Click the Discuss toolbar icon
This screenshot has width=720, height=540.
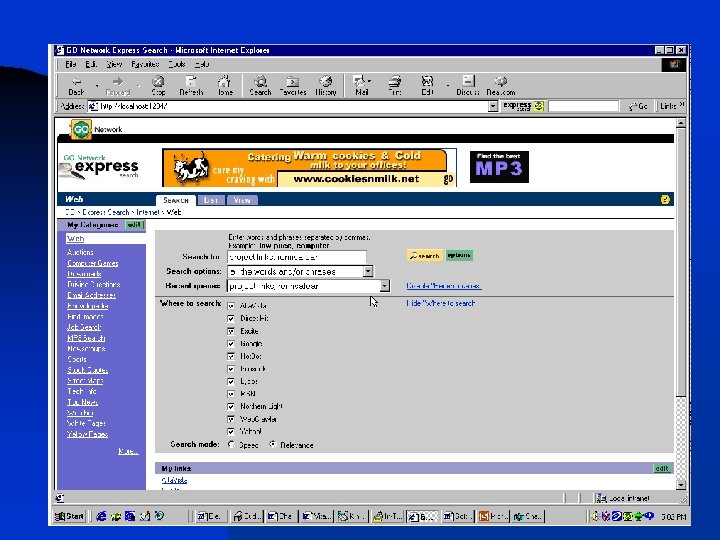tap(468, 86)
